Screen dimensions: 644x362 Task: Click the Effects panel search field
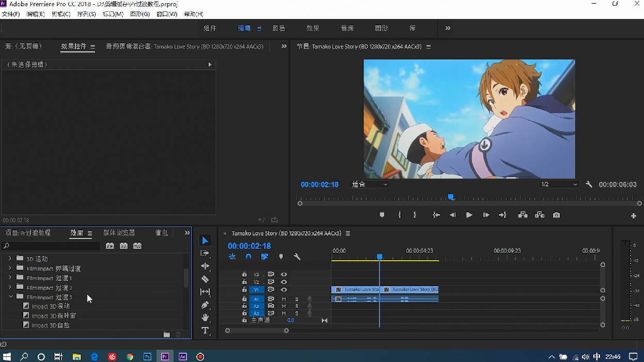point(52,246)
